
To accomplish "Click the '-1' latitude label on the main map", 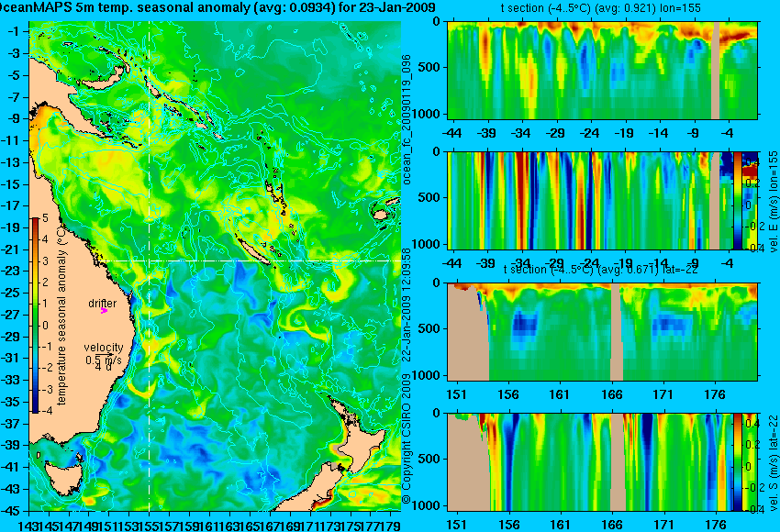I will [x=14, y=31].
